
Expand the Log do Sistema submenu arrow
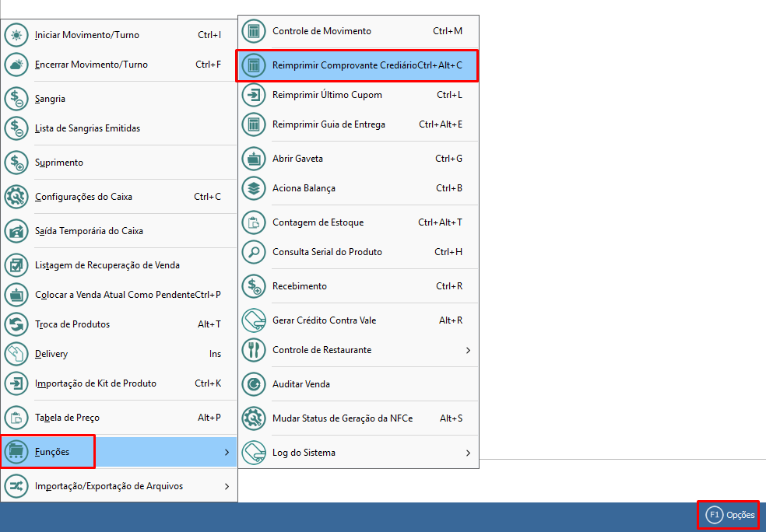click(468, 453)
